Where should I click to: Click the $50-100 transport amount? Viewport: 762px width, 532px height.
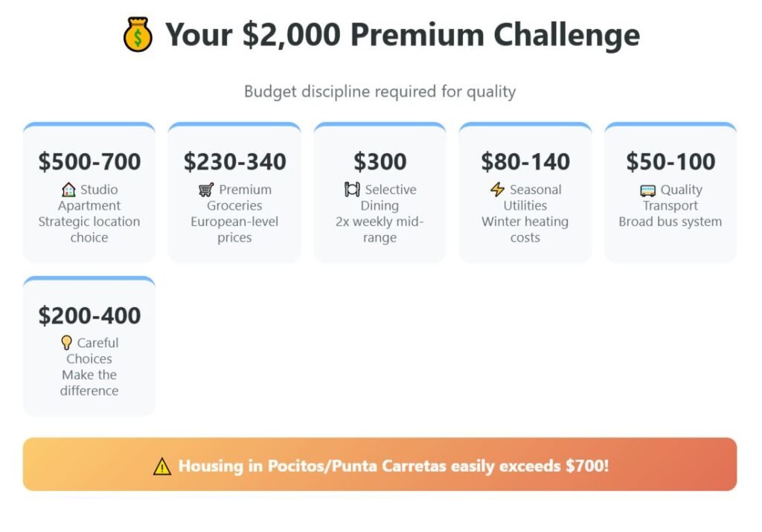tap(670, 161)
